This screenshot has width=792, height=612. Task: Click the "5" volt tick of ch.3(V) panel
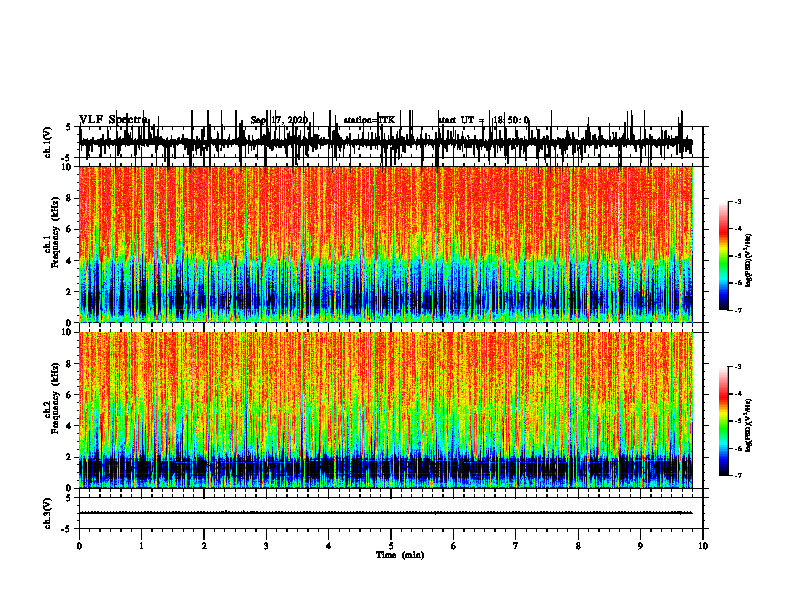tap(68, 498)
